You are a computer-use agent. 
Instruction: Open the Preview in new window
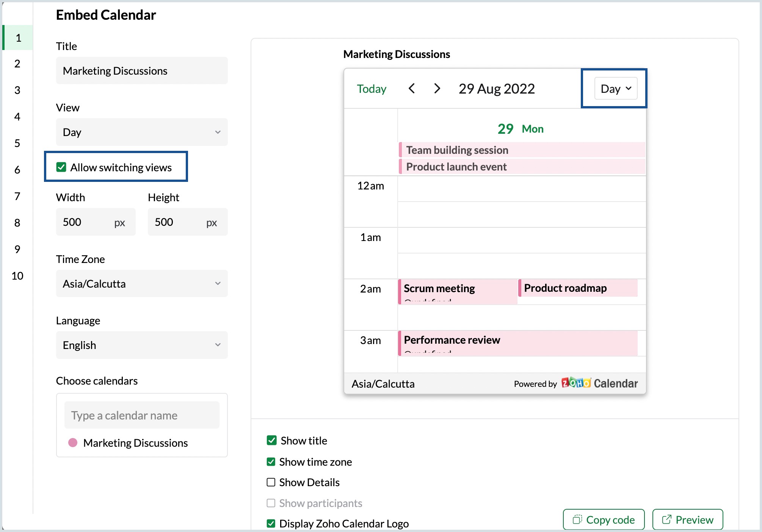pyautogui.click(x=687, y=519)
